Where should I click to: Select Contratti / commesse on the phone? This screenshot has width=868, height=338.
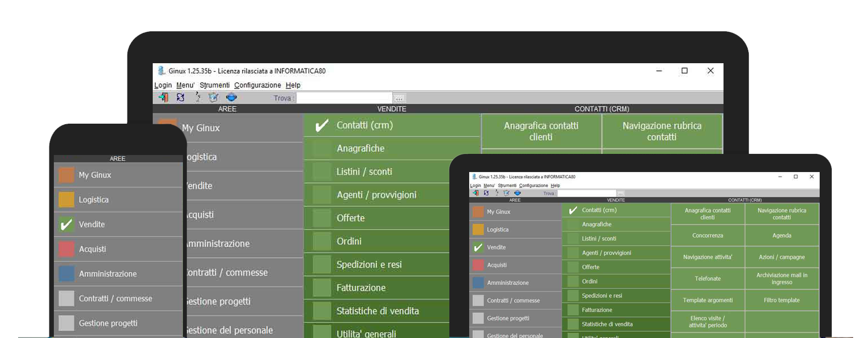click(x=118, y=298)
